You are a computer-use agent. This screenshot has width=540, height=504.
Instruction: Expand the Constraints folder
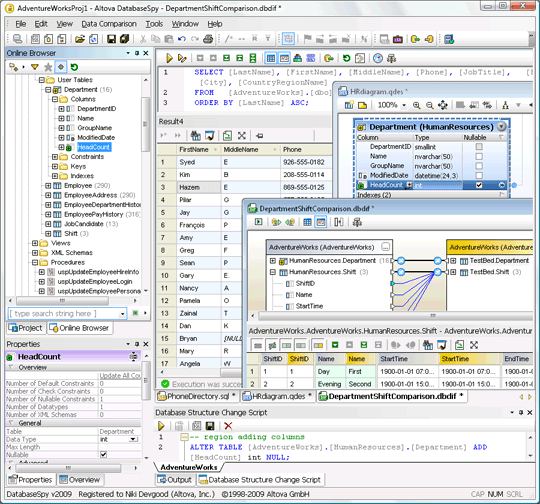55,157
